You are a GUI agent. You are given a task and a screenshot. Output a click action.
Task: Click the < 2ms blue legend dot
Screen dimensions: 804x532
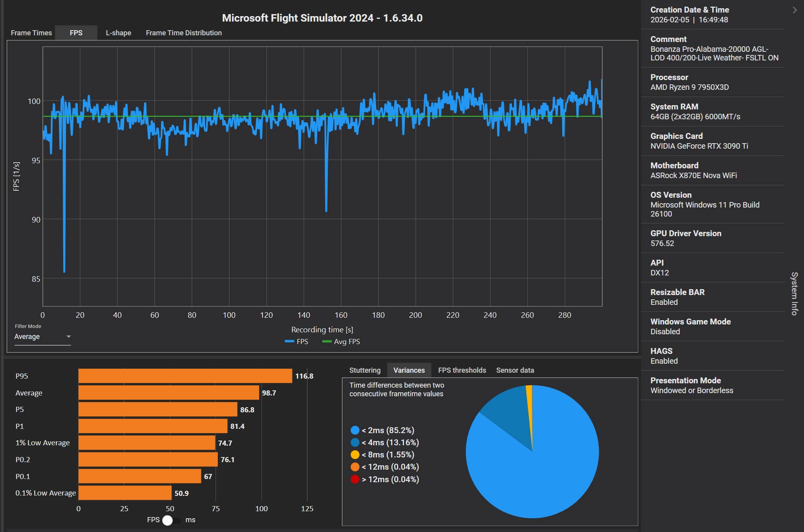(x=355, y=430)
